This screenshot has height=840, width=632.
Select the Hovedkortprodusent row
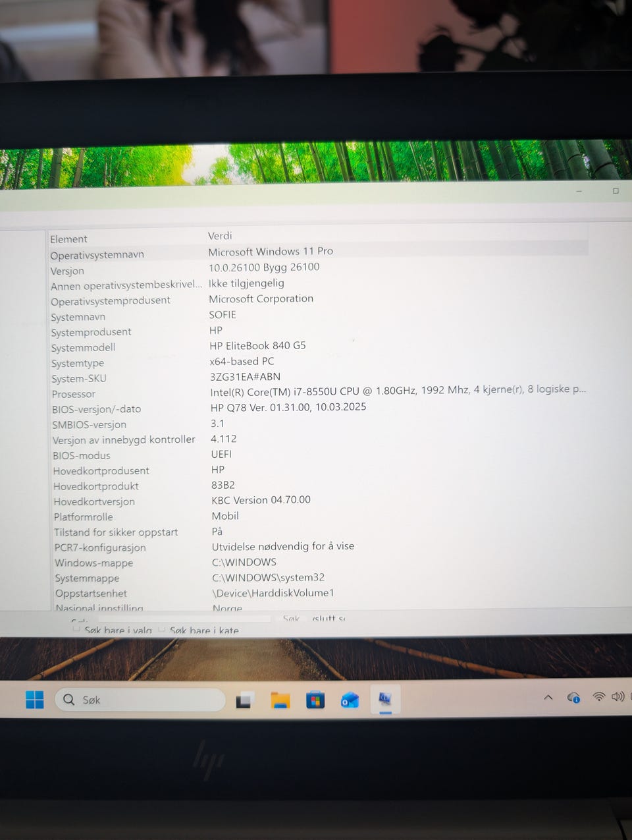[x=319, y=470]
